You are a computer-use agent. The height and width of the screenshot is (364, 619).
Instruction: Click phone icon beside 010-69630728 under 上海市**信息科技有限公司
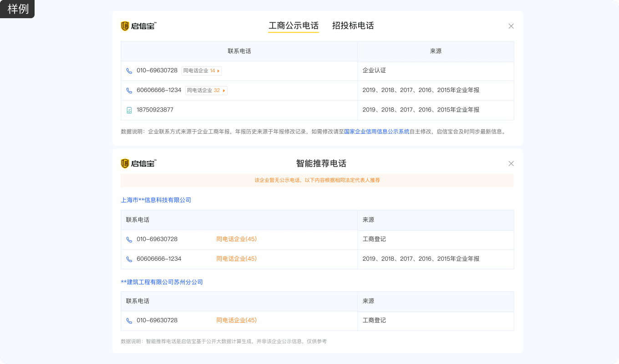[129, 240]
